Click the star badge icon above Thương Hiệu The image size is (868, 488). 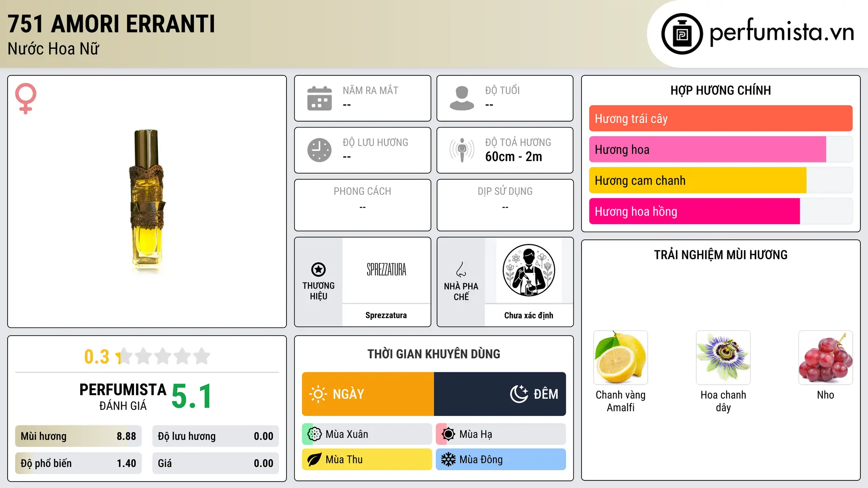click(318, 269)
